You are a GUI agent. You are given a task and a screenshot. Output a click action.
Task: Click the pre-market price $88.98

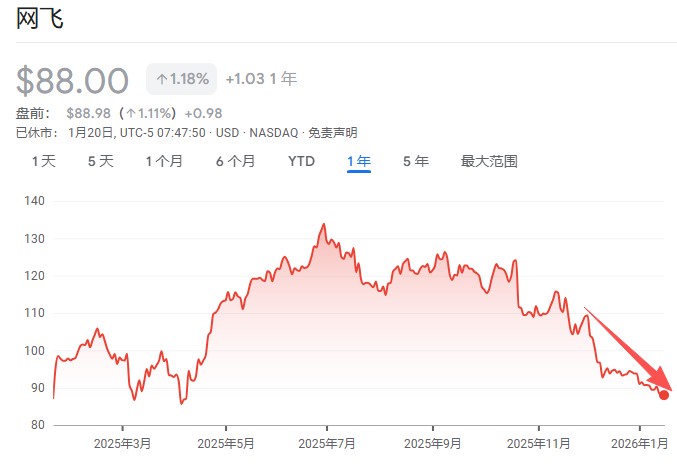[x=89, y=114]
